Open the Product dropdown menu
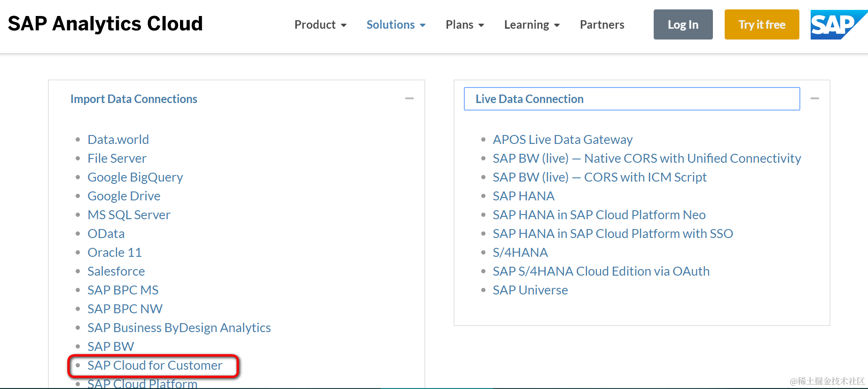Screen dimensions: 868x389 [320, 25]
